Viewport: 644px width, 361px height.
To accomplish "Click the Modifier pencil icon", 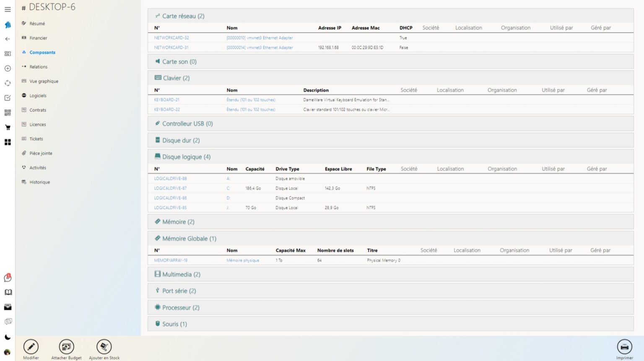I will (x=31, y=347).
